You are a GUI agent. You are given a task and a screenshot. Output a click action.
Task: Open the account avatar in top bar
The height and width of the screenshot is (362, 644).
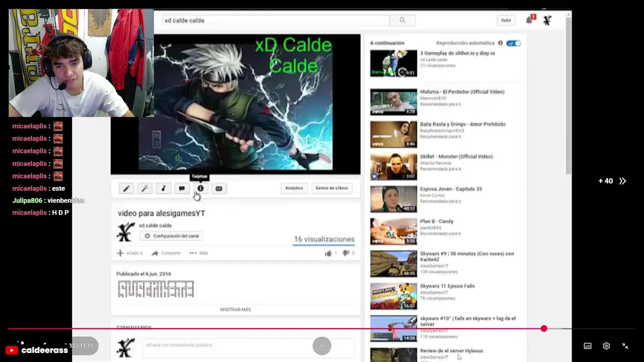[547, 20]
